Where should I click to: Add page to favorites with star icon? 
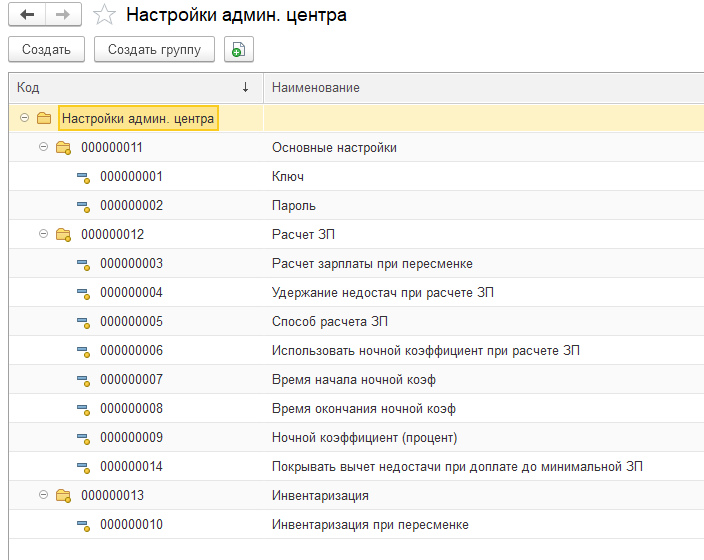(102, 15)
